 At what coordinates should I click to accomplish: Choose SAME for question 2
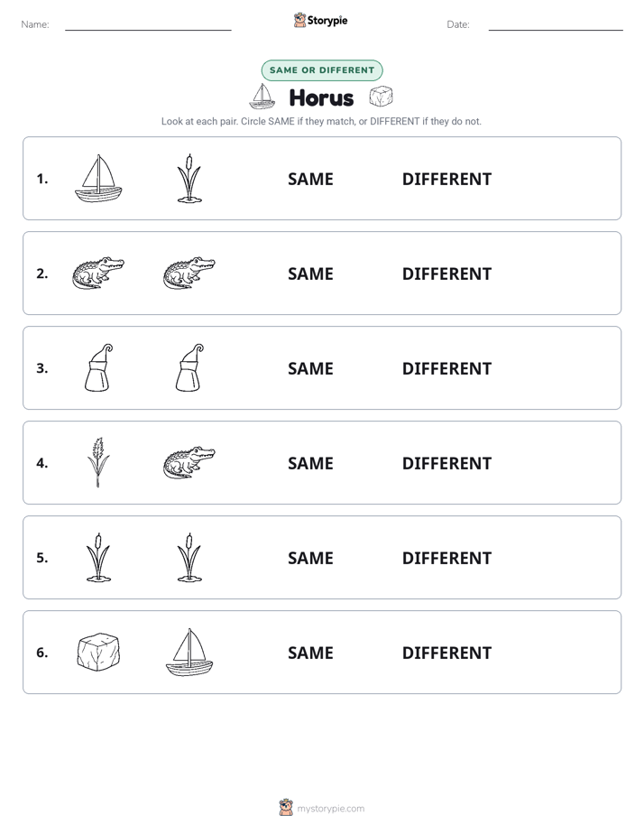pos(310,273)
